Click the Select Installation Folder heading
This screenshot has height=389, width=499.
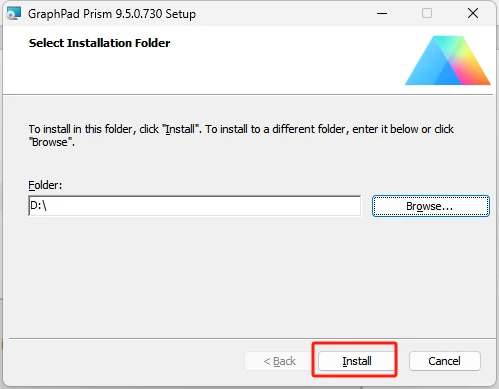99,43
